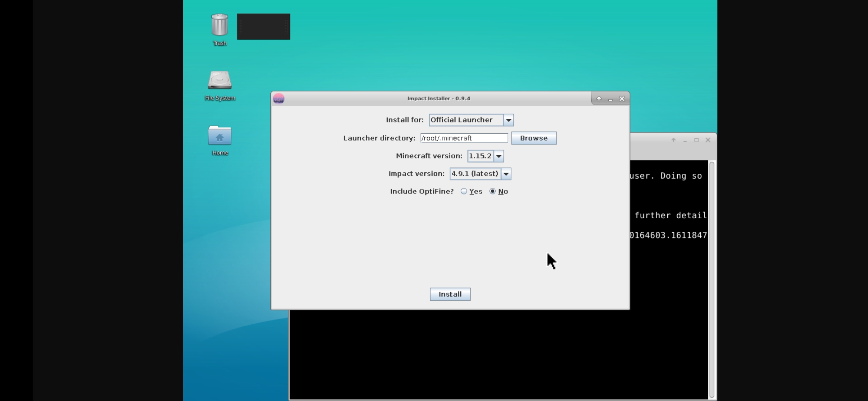Shade the Impact Installer window via arrow icon
Screen dimensions: 868x401
(x=598, y=99)
